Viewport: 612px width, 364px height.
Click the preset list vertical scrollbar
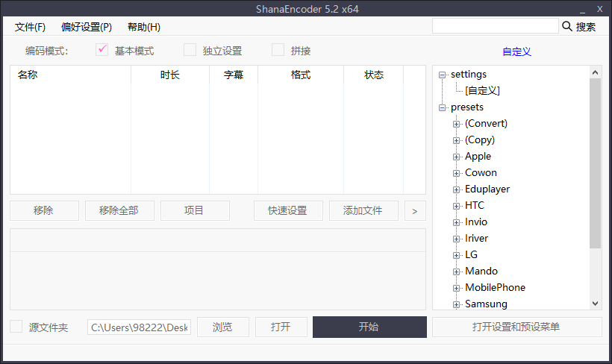[595, 164]
